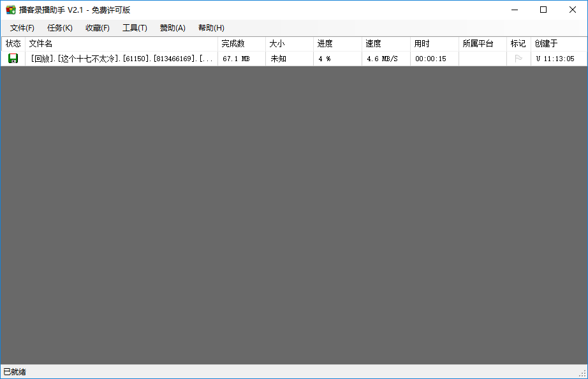588x379 pixels.
Task: Open the 帮助(H) menu
Action: point(211,28)
